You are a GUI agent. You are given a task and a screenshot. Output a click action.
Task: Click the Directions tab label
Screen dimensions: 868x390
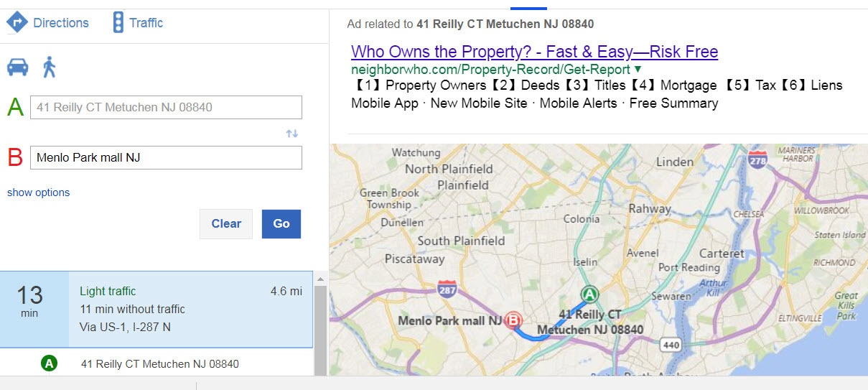click(x=61, y=23)
